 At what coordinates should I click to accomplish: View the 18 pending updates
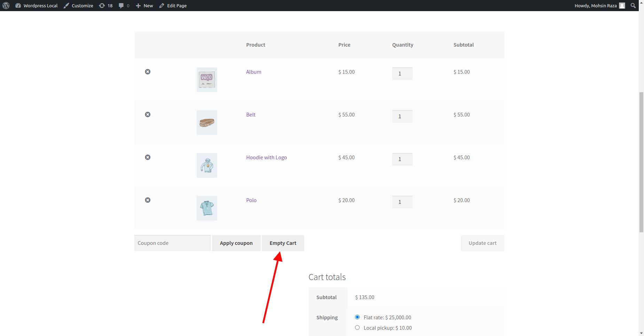pos(106,6)
